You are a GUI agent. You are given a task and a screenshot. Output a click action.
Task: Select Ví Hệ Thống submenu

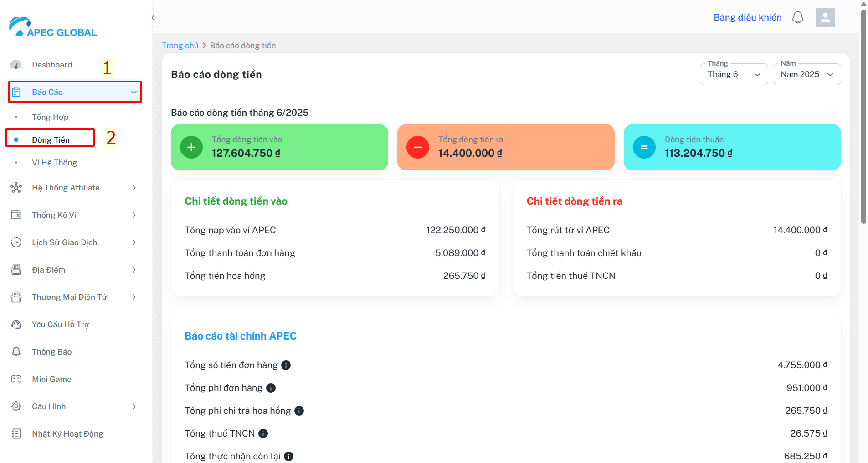tap(54, 163)
